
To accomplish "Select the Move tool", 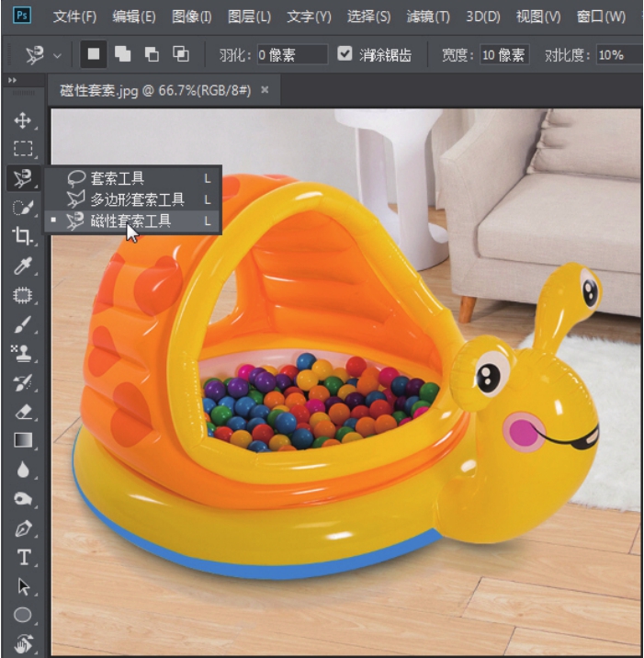I will pos(23,120).
